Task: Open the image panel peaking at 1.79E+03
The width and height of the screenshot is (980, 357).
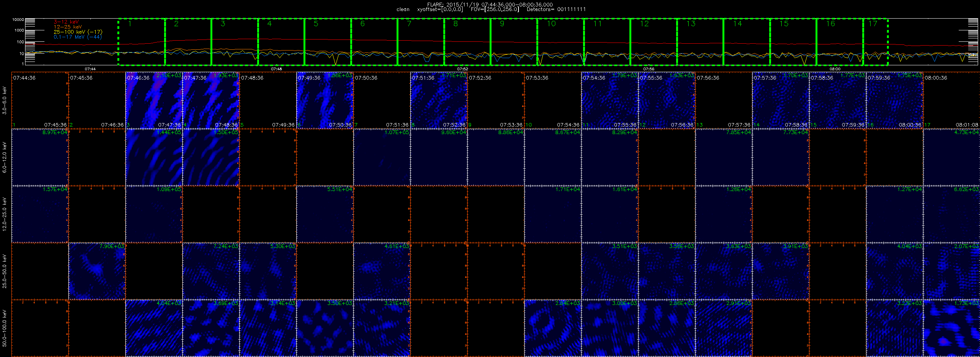Action: tap(610, 100)
